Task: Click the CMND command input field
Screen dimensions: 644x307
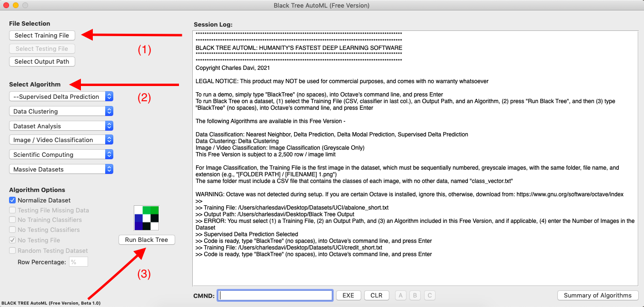Action: click(x=275, y=296)
